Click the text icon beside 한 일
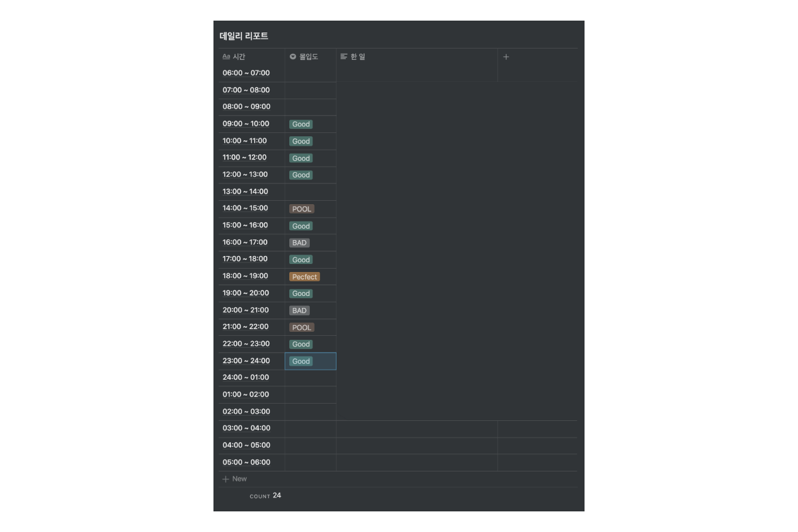 point(344,57)
